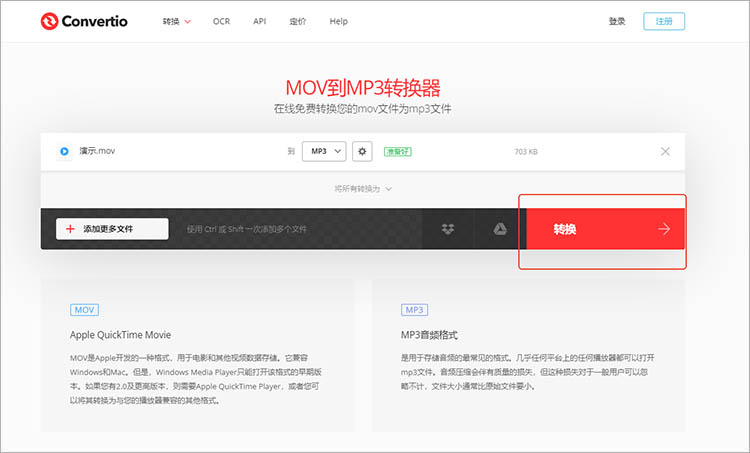750x453 pixels.
Task: Open the 转换 menu in the top navigation
Action: (176, 21)
